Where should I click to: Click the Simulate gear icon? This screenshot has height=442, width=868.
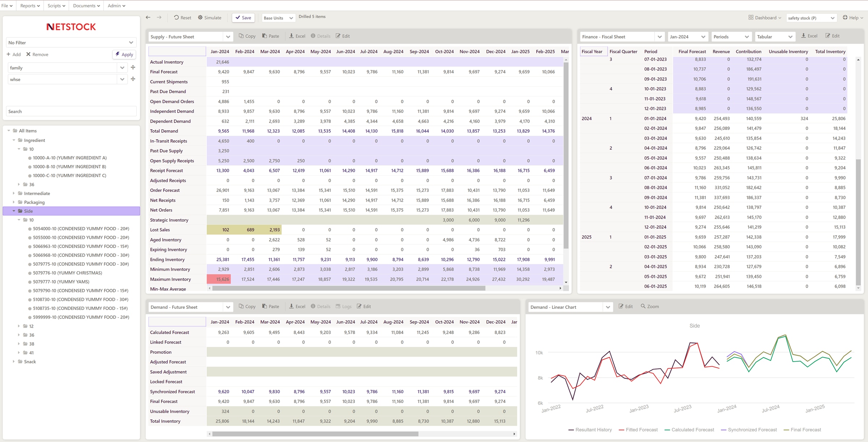point(200,17)
